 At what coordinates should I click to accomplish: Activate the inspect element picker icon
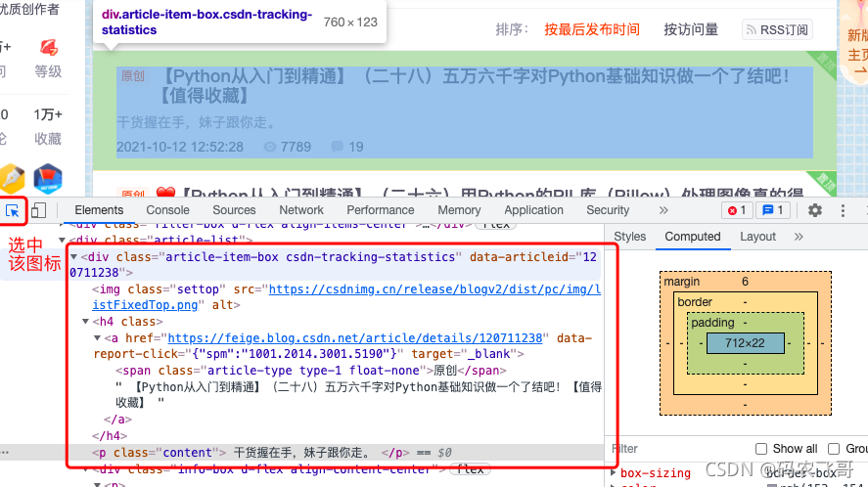12,211
